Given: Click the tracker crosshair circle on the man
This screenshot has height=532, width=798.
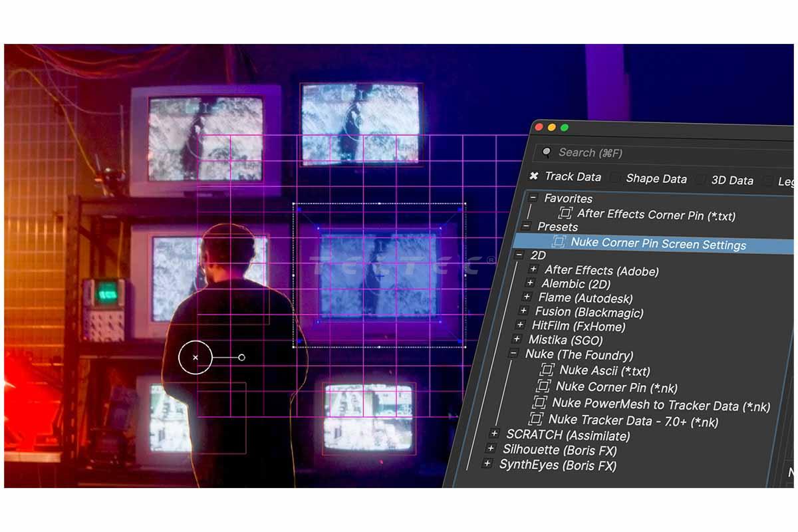Looking at the screenshot, I should click(195, 358).
